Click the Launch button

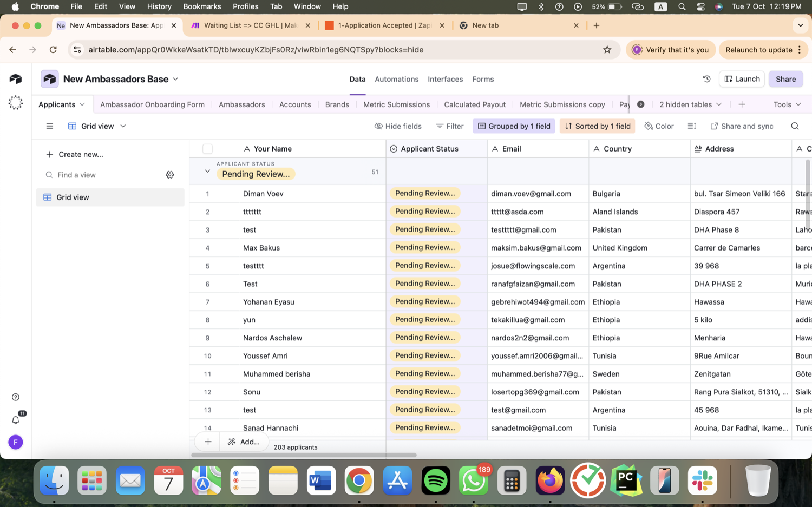pyautogui.click(x=742, y=79)
